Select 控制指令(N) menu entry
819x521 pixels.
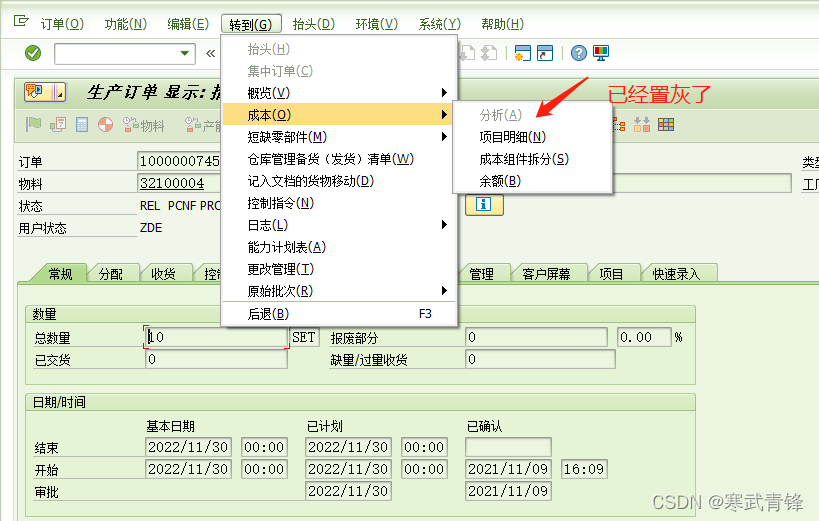(x=340, y=203)
